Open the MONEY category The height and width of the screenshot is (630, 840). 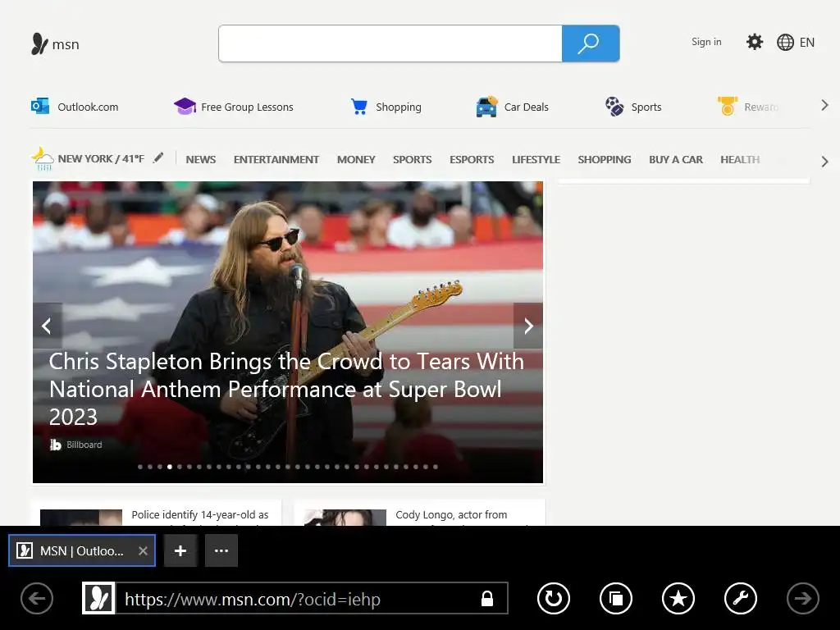coord(356,160)
